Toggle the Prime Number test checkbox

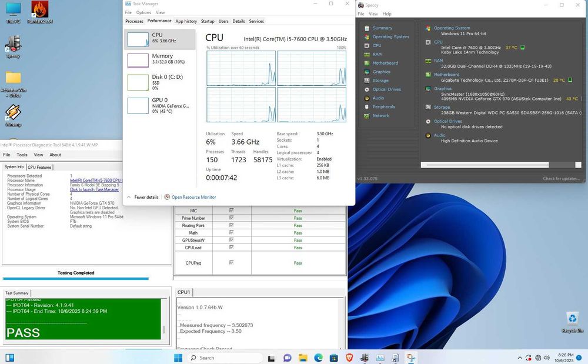click(231, 218)
